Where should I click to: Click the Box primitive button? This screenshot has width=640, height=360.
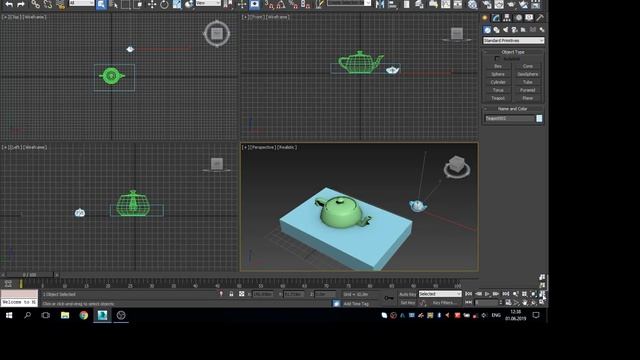click(x=498, y=66)
